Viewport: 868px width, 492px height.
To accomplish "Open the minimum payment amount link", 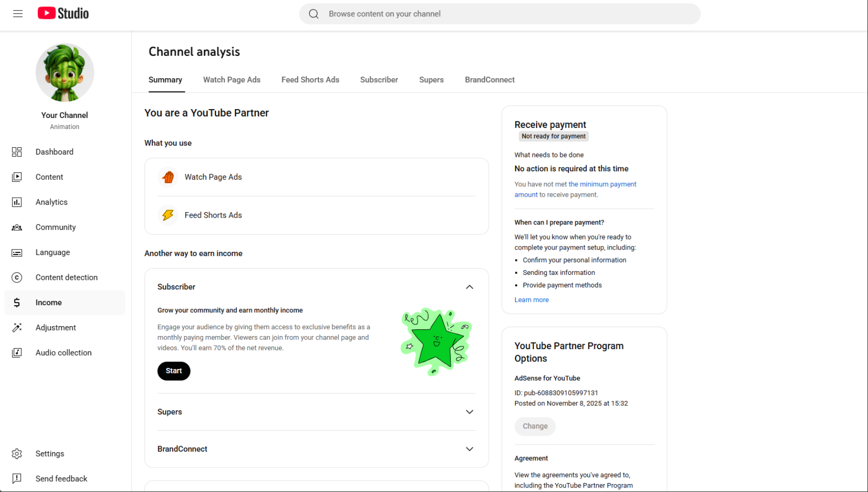I will pyautogui.click(x=602, y=184).
